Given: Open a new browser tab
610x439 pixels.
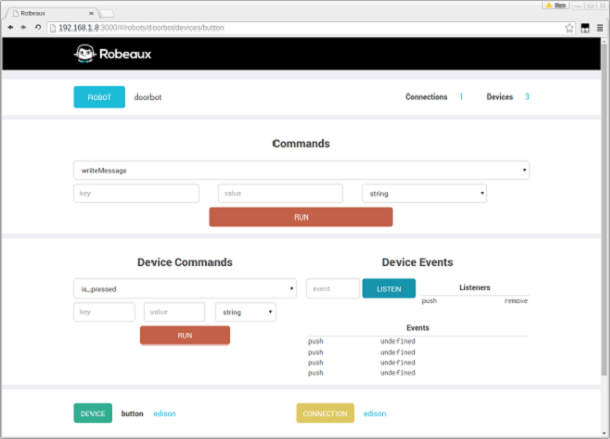Looking at the screenshot, I should 107,14.
